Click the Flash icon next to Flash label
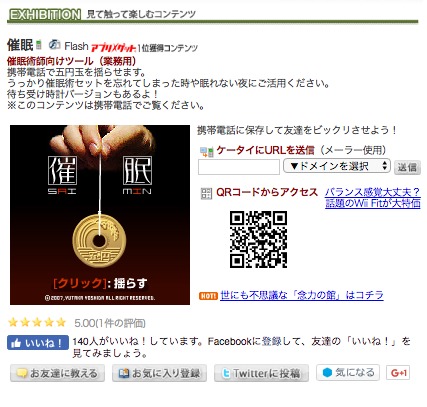The image size is (427, 407). 54,45
